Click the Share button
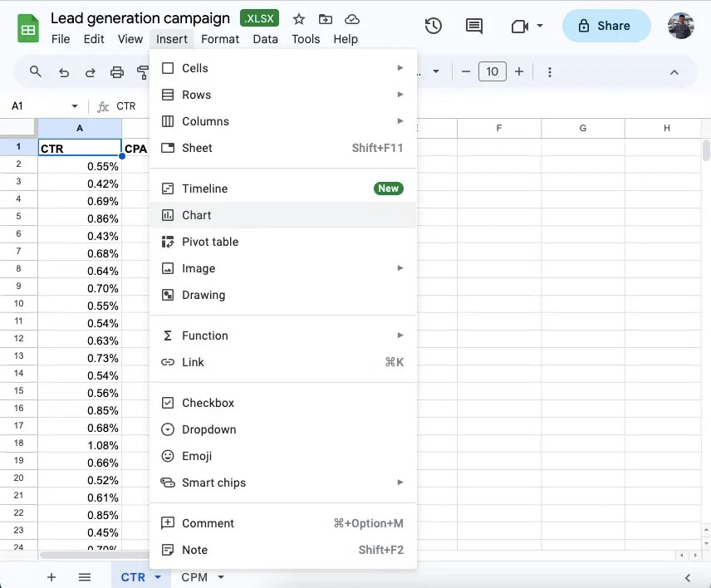Image resolution: width=711 pixels, height=588 pixels. click(x=606, y=26)
